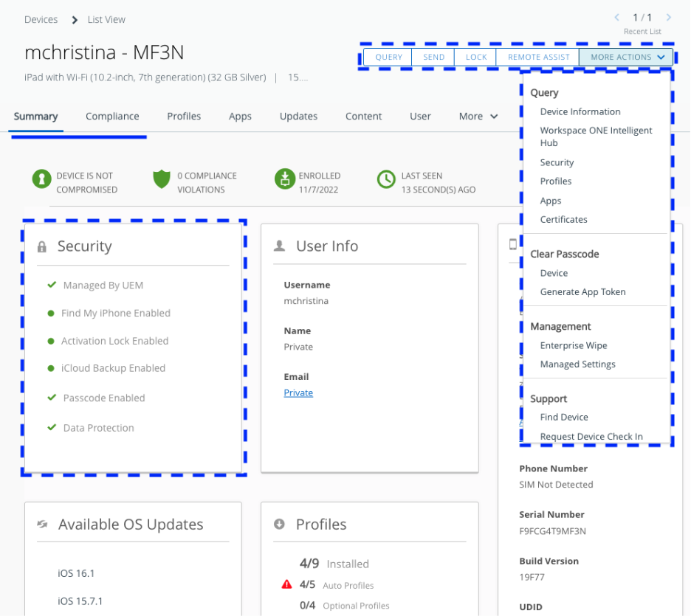
Task: Switch to the Updates tab
Action: [298, 117]
